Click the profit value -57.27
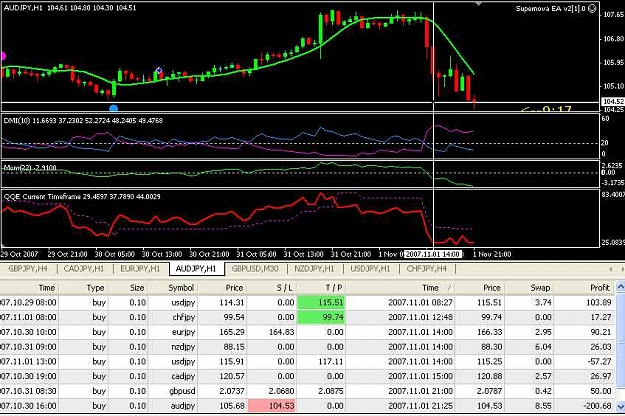The image size is (625, 416). 599,361
